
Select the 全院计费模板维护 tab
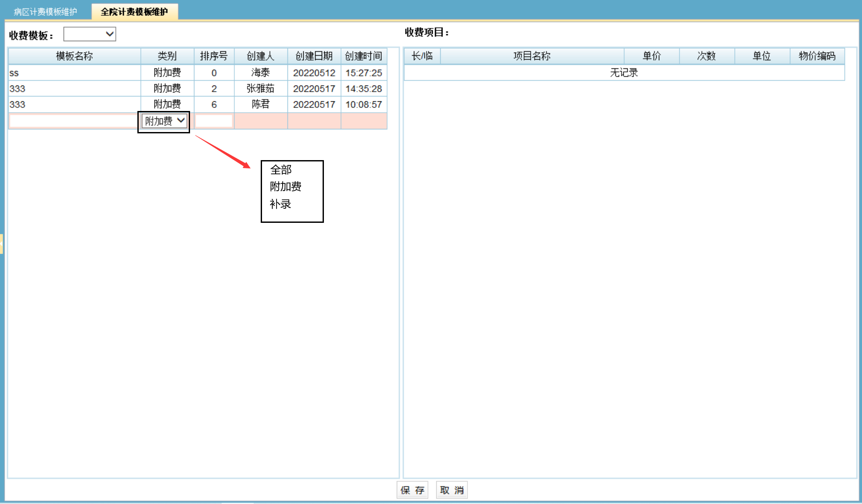[x=134, y=12]
